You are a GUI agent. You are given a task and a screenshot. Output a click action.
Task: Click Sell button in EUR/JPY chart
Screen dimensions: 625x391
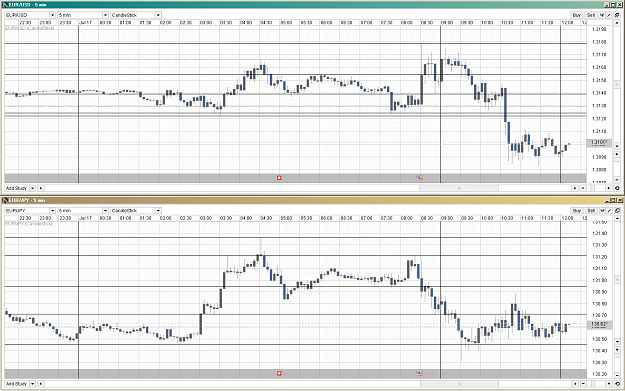[x=591, y=210]
